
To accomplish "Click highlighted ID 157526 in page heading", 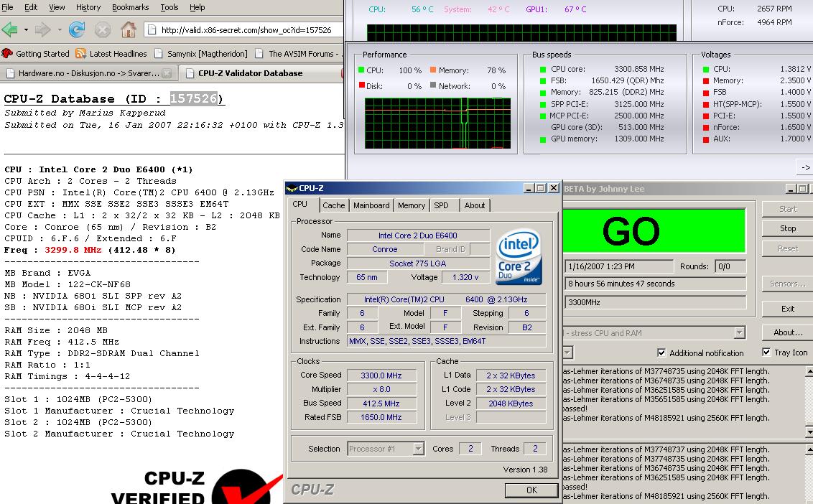I will pos(193,98).
